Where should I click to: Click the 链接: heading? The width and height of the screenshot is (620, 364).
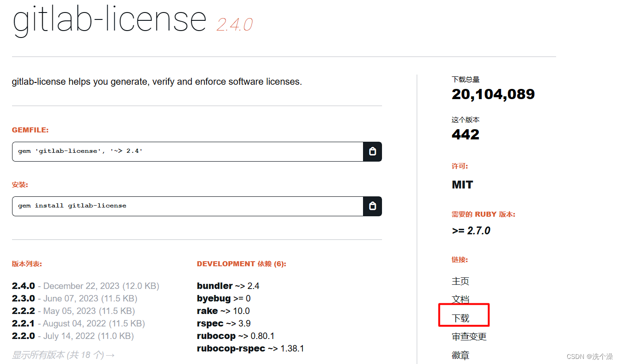point(460,260)
